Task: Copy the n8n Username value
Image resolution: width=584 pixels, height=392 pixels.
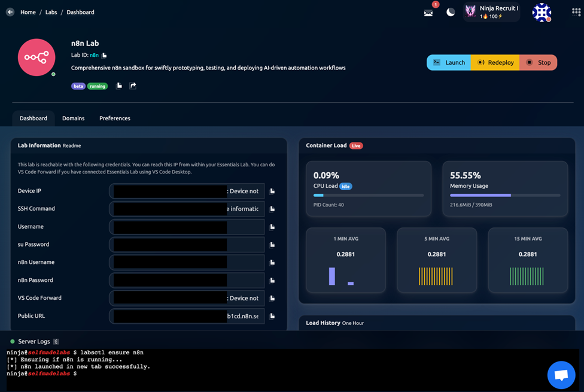Action: [272, 263]
